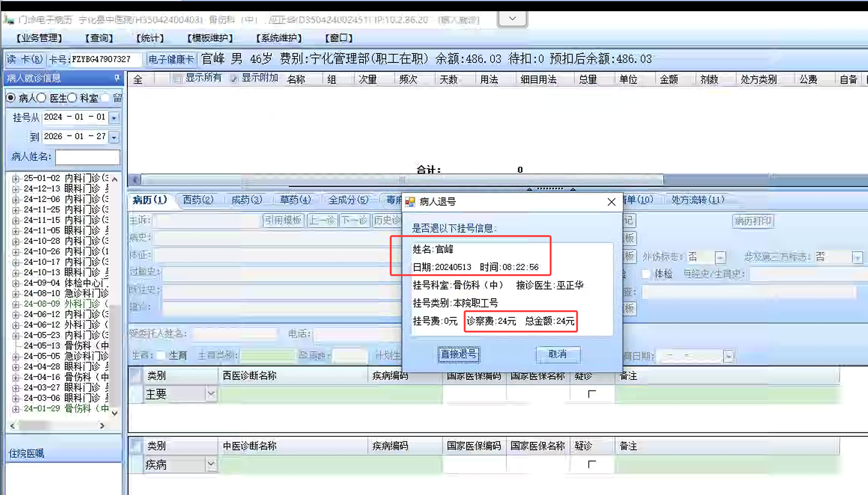Screen dimensions: 868x495
Task: Click scroll-down arrow in visit list
Action: tap(115, 413)
